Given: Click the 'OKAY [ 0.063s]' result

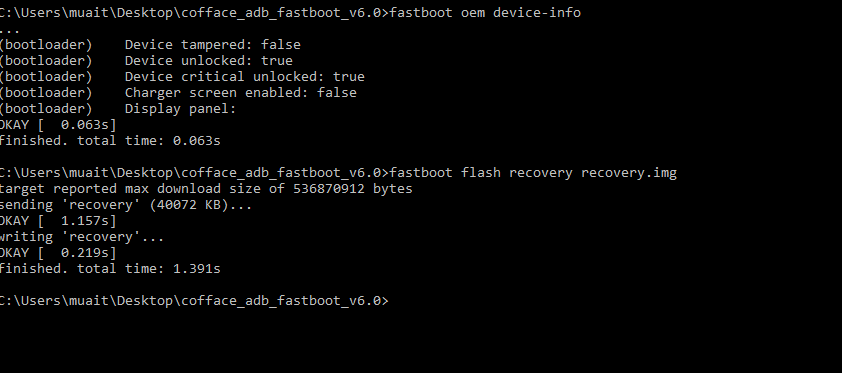Looking at the screenshot, I should [x=58, y=125].
